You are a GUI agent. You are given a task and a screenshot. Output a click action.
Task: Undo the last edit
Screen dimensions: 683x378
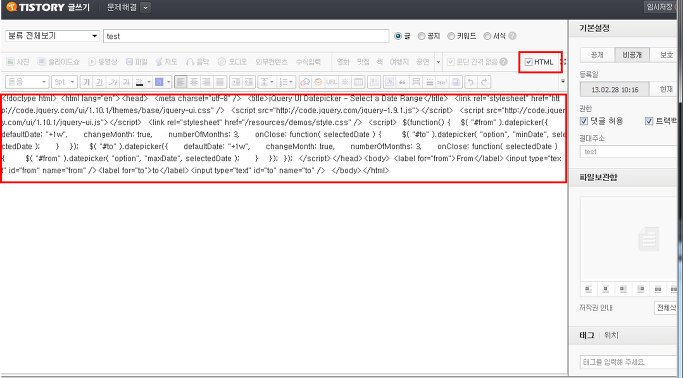(x=470, y=82)
